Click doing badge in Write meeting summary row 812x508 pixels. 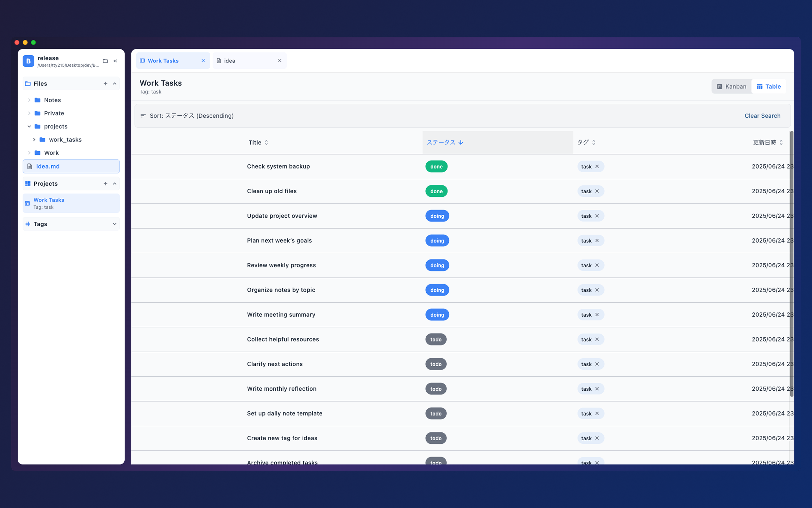coord(437,314)
